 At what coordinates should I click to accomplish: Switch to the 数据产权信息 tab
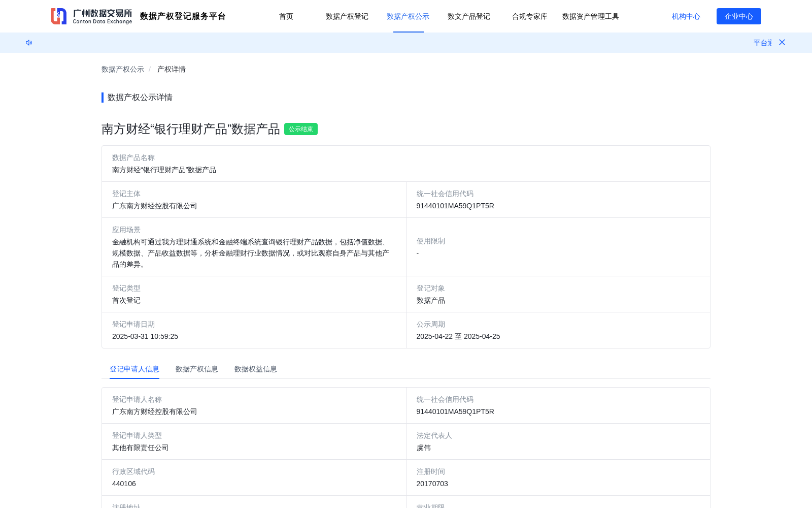coord(197,369)
